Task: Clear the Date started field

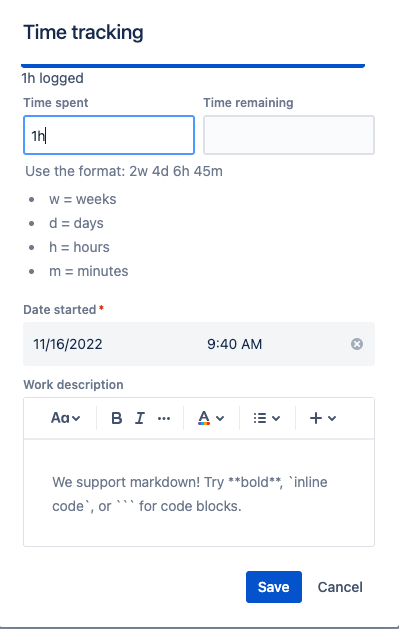Action: 357,344
